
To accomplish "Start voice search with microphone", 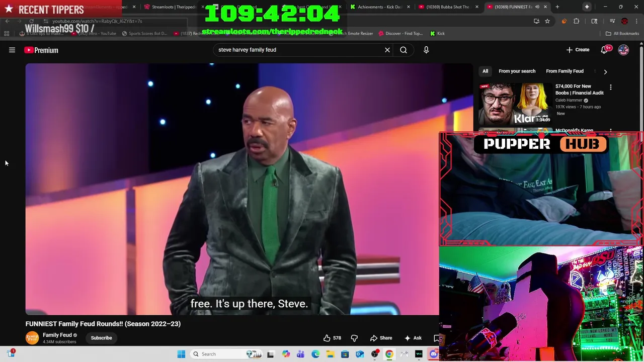I will (426, 50).
